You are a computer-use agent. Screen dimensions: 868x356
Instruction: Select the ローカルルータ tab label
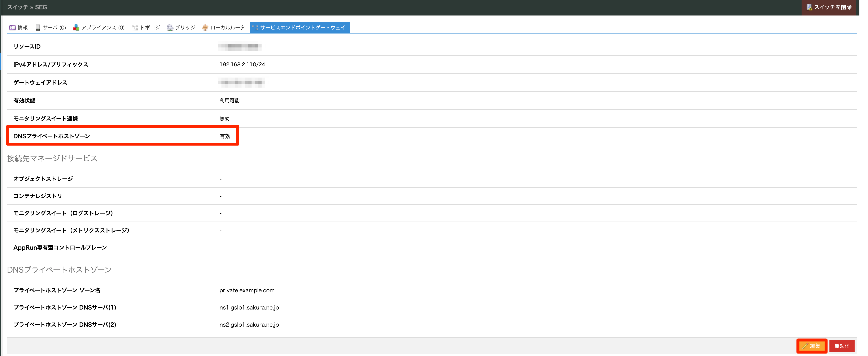click(x=227, y=28)
